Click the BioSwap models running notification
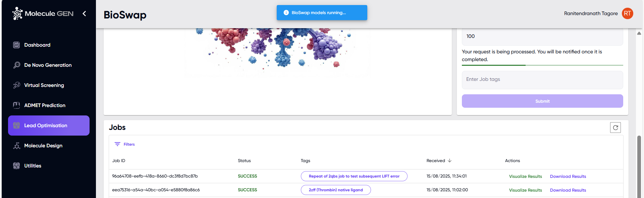 (x=322, y=13)
